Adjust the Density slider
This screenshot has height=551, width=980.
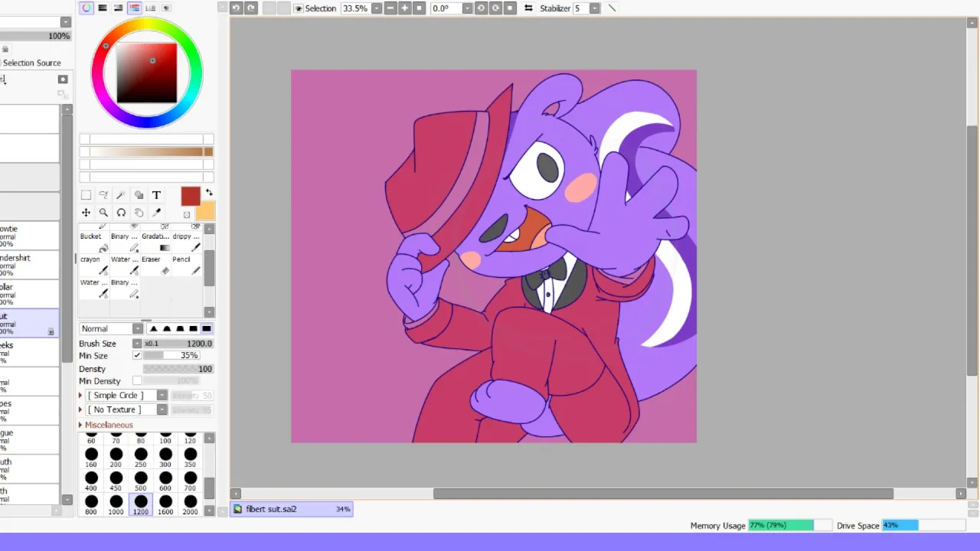(178, 369)
